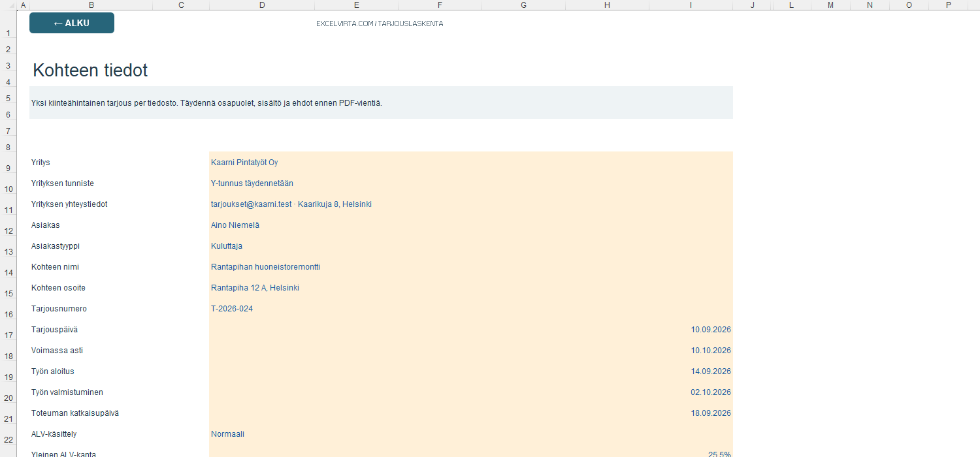This screenshot has width=980, height=457.
Task: Select the Työn aloitus date 14.09.2026
Action: click(x=711, y=371)
